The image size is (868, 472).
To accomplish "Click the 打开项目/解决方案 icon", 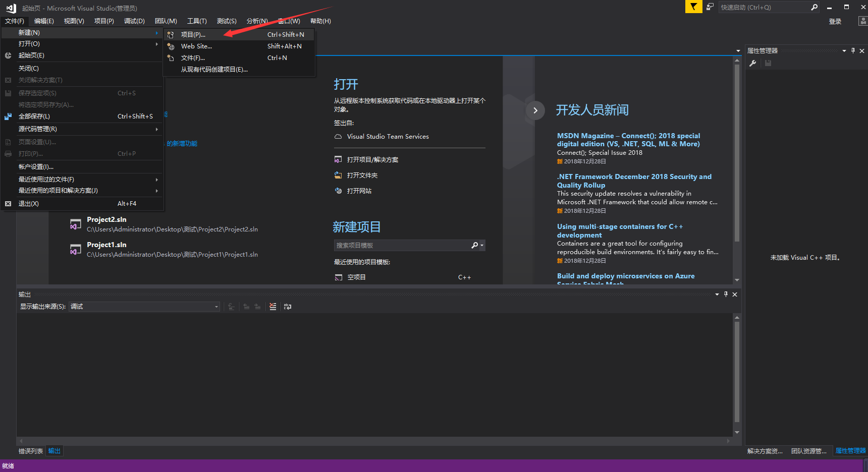I will (338, 160).
